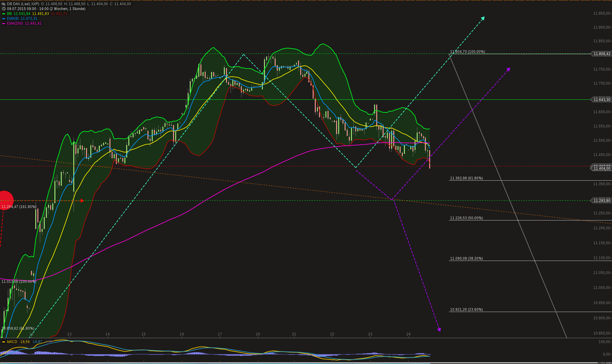Click date label 20 on the time axis

(258, 334)
